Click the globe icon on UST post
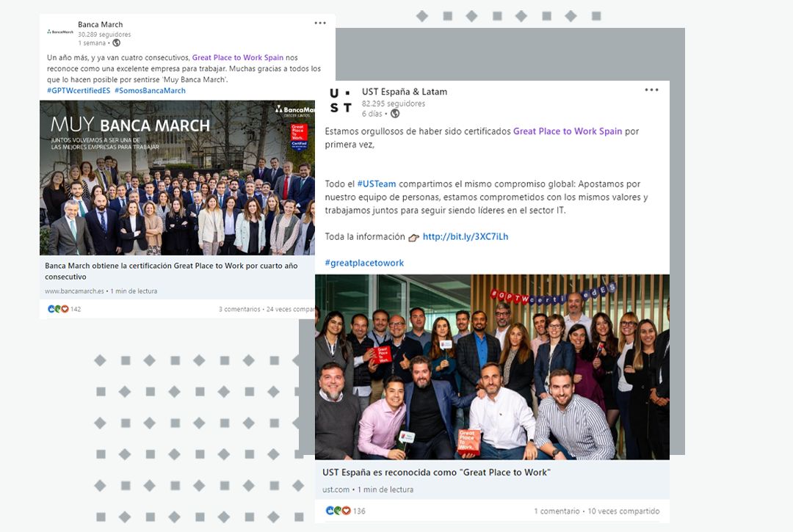The height and width of the screenshot is (532, 793). [x=395, y=114]
